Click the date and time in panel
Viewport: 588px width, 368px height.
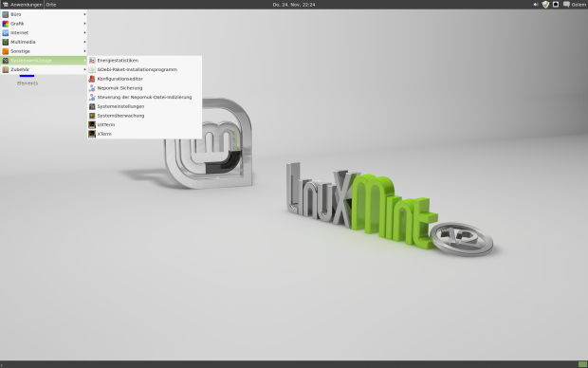[x=294, y=5]
